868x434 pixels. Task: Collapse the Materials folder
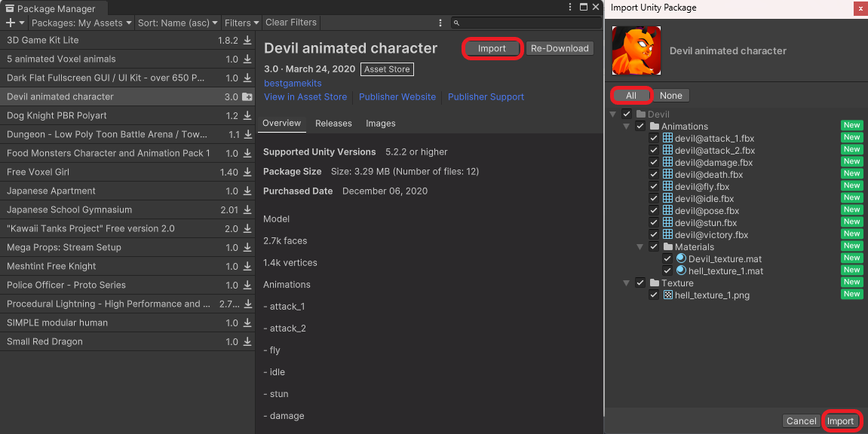[640, 247]
